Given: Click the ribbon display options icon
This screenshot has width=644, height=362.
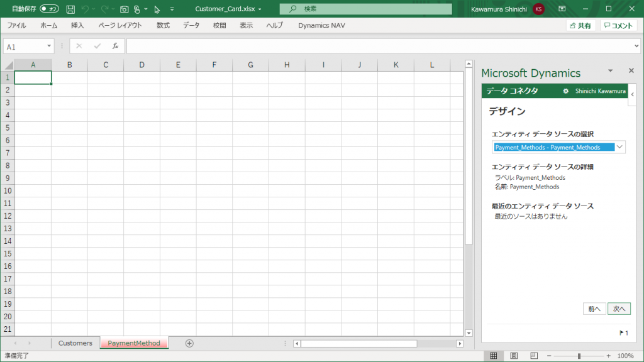Looking at the screenshot, I should pos(562,9).
